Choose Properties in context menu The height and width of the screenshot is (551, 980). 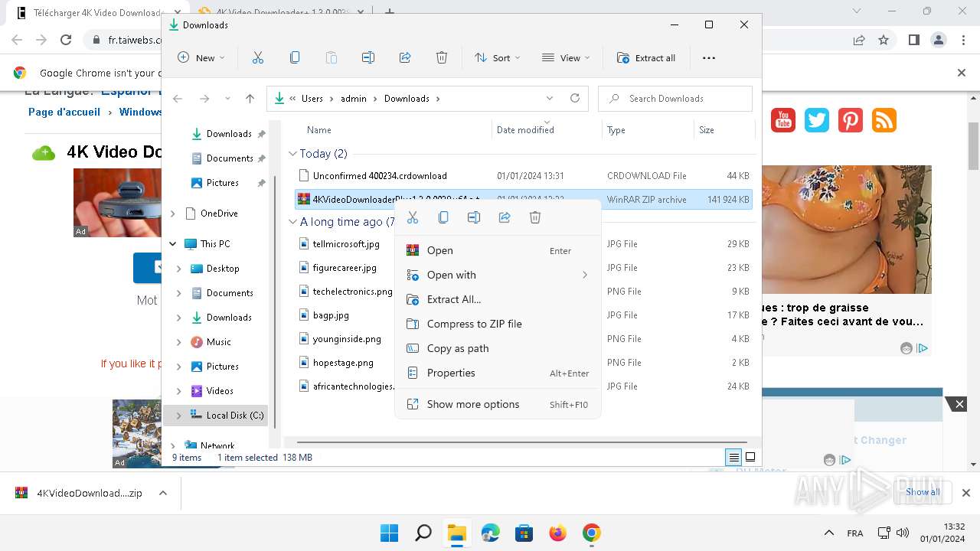click(498, 373)
